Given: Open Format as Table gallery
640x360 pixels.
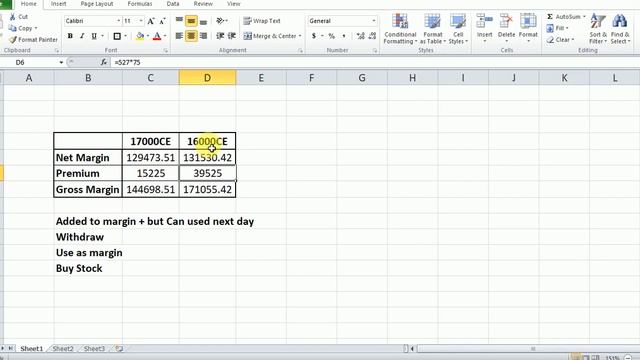Looking at the screenshot, I should click(433, 29).
